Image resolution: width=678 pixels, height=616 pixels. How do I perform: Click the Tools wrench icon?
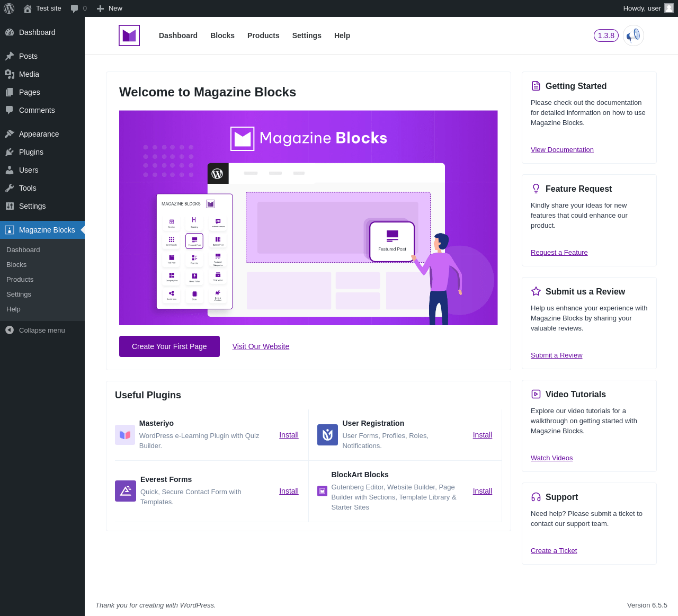pyautogui.click(x=10, y=188)
